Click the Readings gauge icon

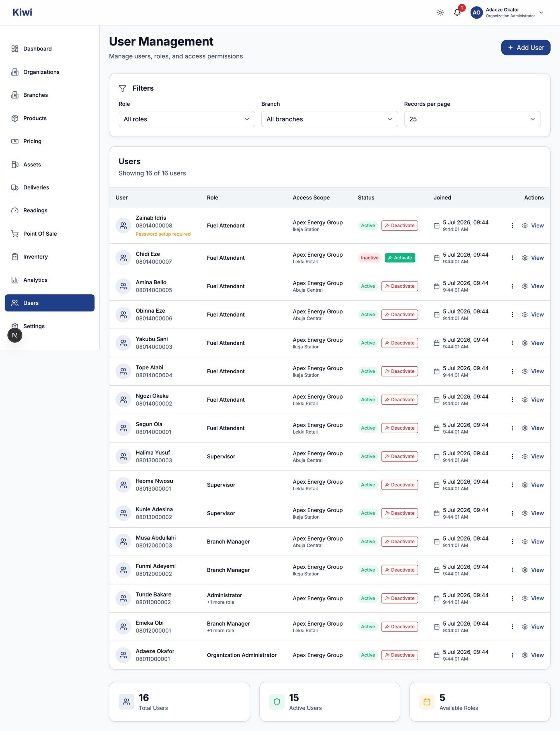[x=15, y=210]
